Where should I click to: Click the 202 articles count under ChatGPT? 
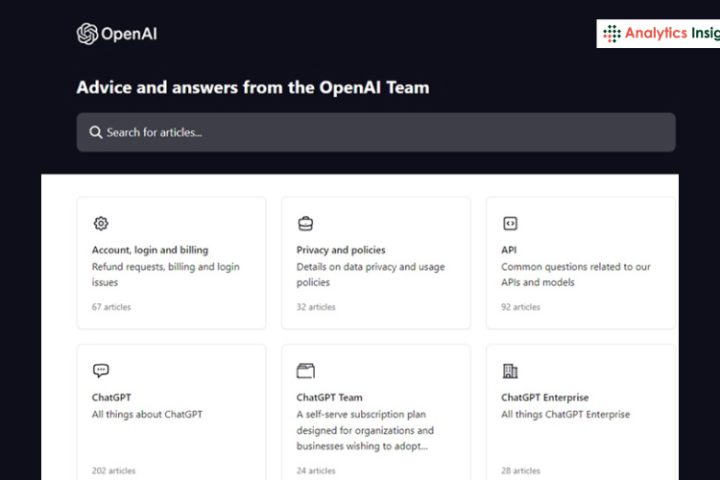(x=113, y=470)
